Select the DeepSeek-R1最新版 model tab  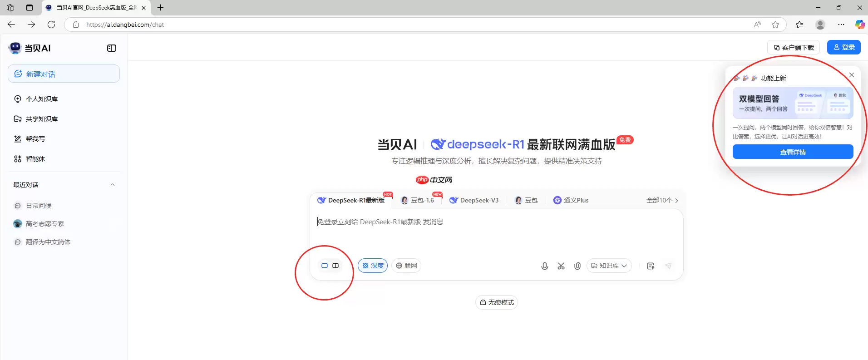351,200
